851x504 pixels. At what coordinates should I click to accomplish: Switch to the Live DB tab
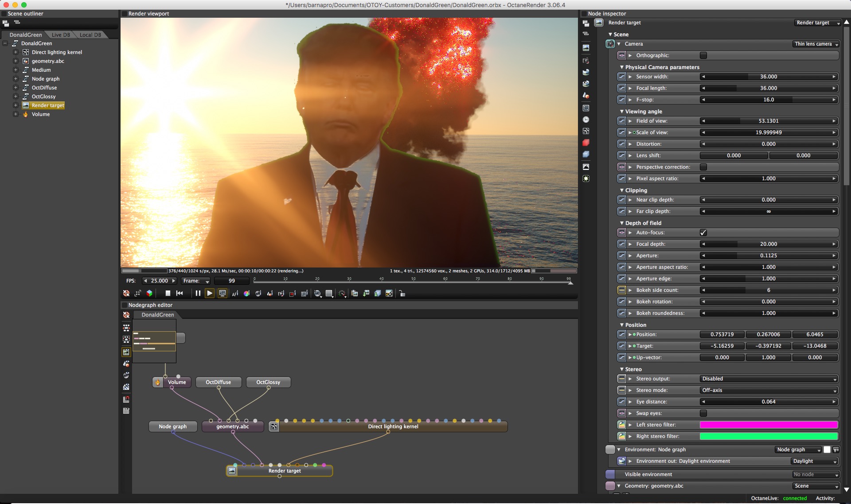(x=61, y=35)
